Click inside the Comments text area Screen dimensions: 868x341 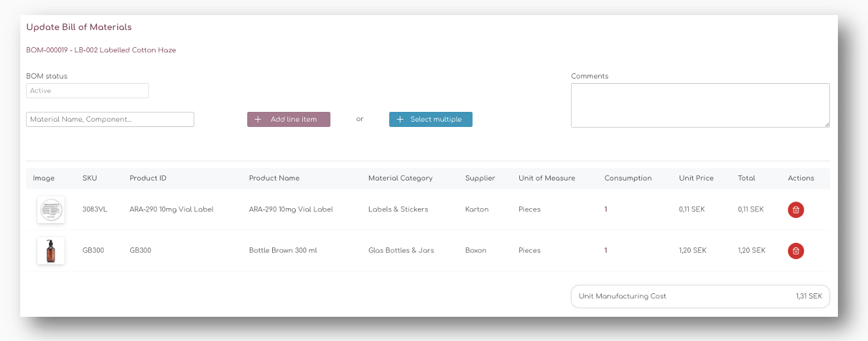(700, 105)
